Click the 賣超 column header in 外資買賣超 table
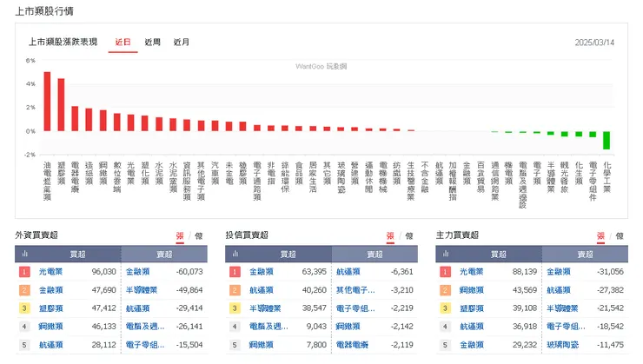This screenshot has height=364, width=643. [x=164, y=255]
